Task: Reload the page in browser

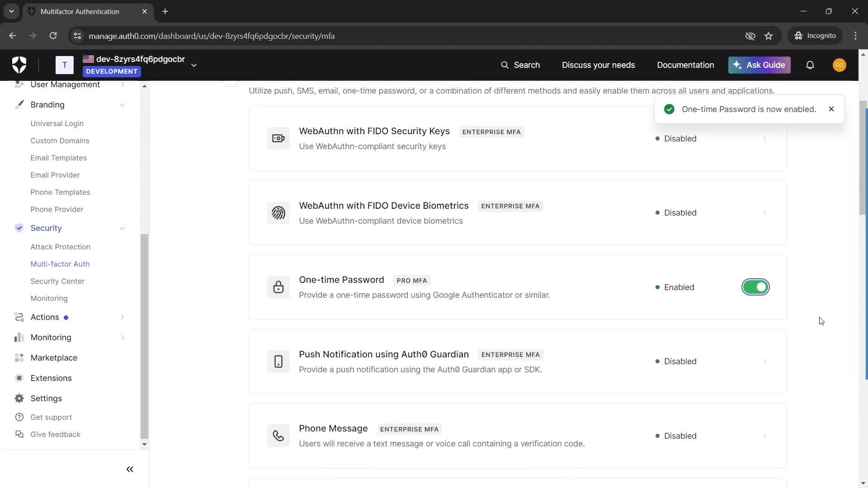Action: 53,36
